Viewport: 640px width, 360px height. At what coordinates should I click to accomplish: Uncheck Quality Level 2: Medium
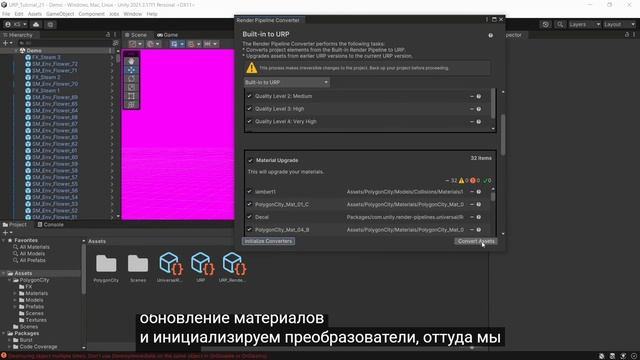249,96
